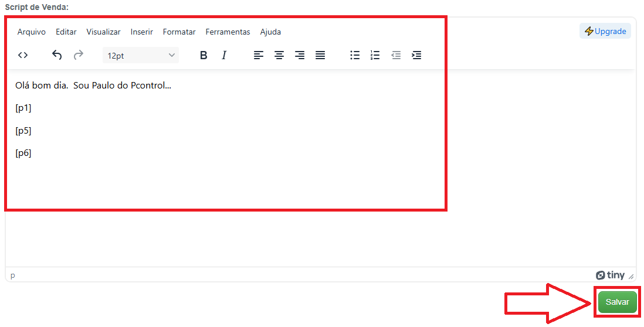This screenshot has height=327, width=644.
Task: Click the green Salvar button
Action: click(x=617, y=302)
